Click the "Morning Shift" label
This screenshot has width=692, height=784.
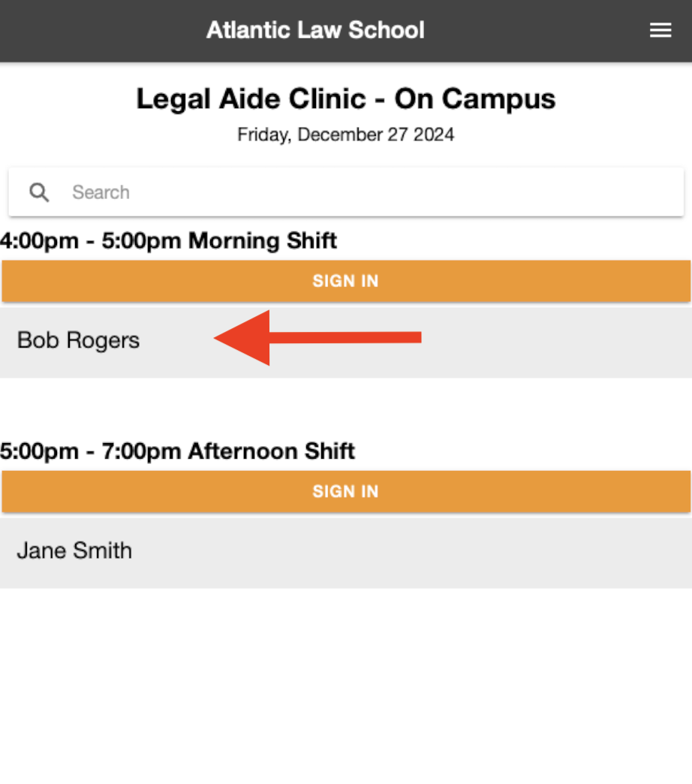pos(262,241)
